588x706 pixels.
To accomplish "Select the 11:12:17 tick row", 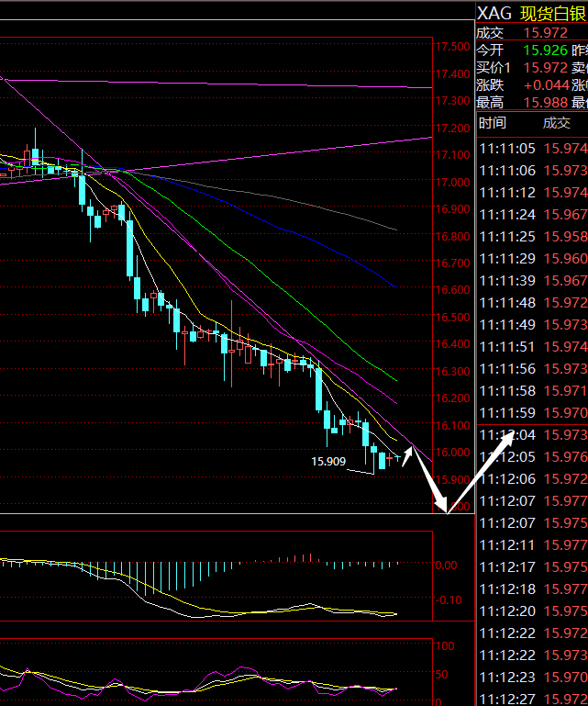I will [x=532, y=566].
